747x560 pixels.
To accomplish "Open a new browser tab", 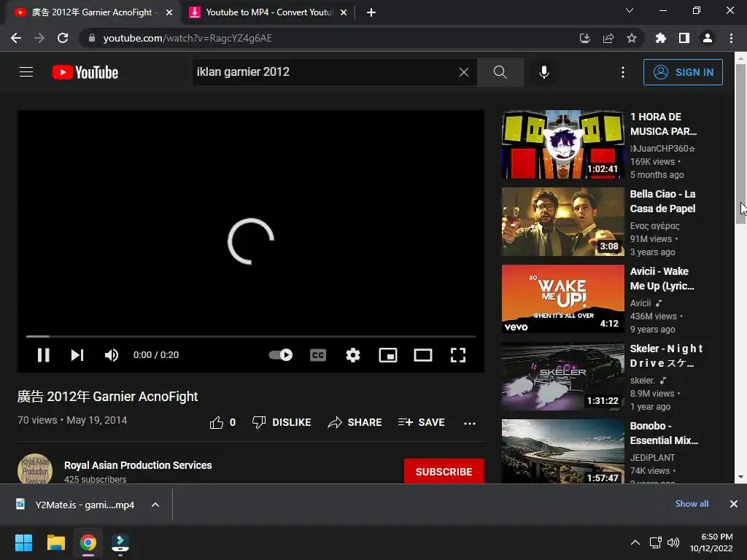I will (371, 12).
